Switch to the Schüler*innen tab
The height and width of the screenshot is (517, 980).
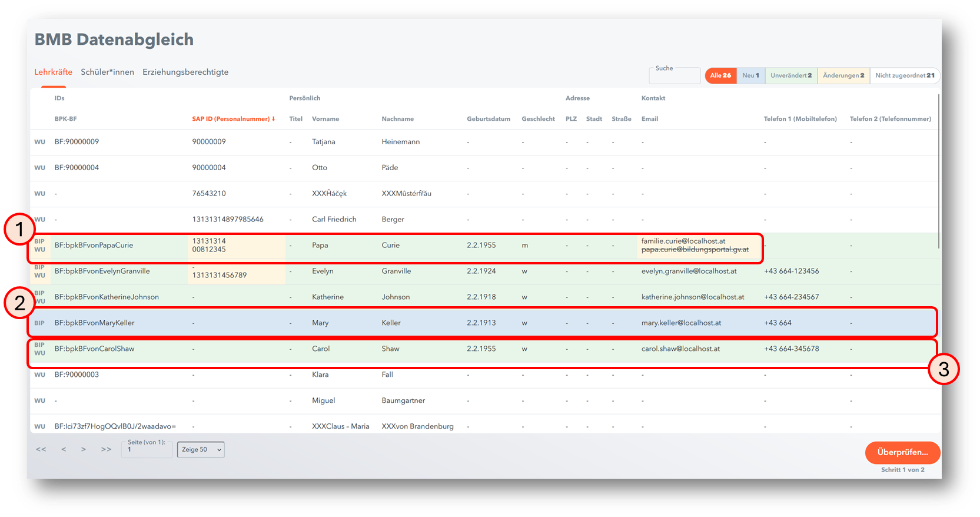coord(107,72)
